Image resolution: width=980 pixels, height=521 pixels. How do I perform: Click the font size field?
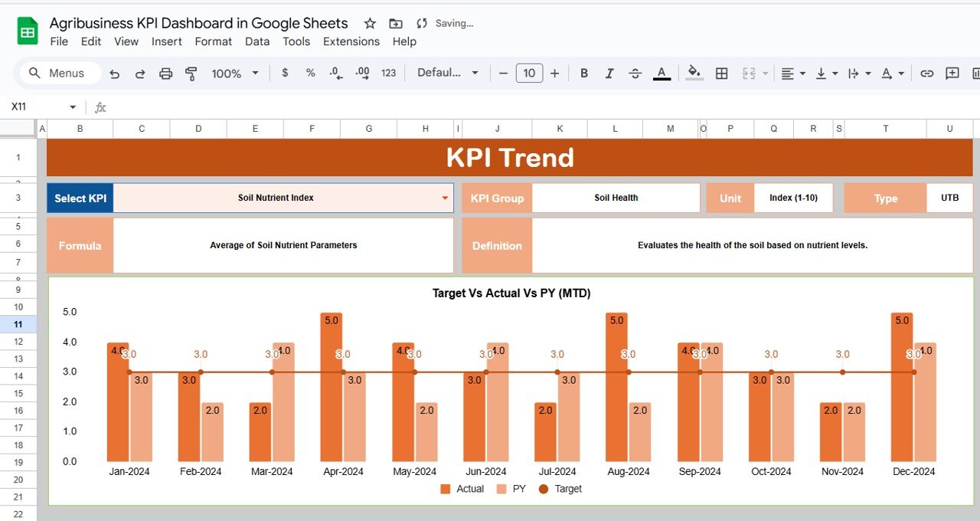coord(529,73)
